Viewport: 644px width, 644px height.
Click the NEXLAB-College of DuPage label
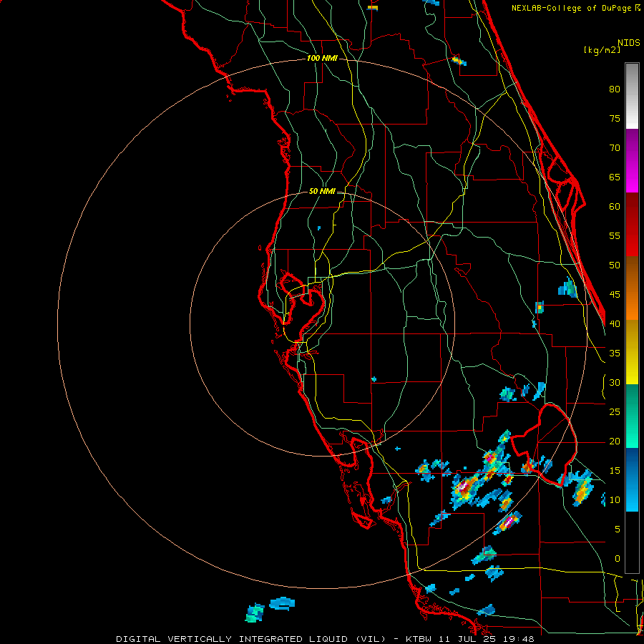[x=572, y=8]
